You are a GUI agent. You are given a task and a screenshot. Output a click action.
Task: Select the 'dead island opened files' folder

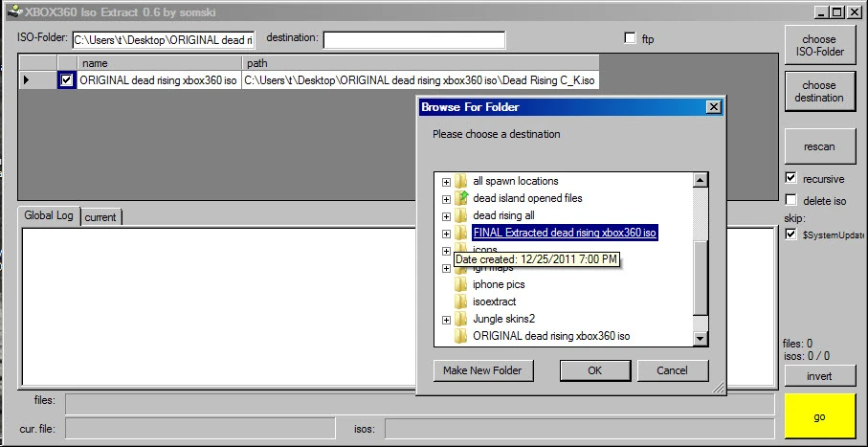(x=527, y=198)
